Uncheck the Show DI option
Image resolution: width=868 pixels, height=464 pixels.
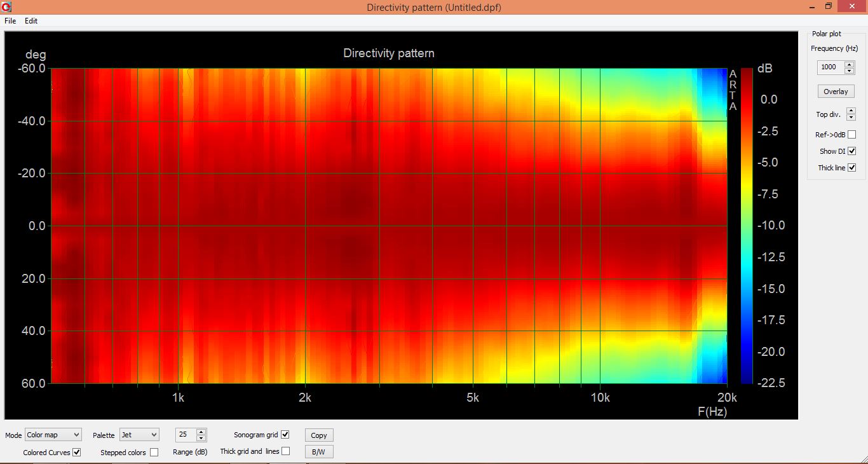[852, 151]
